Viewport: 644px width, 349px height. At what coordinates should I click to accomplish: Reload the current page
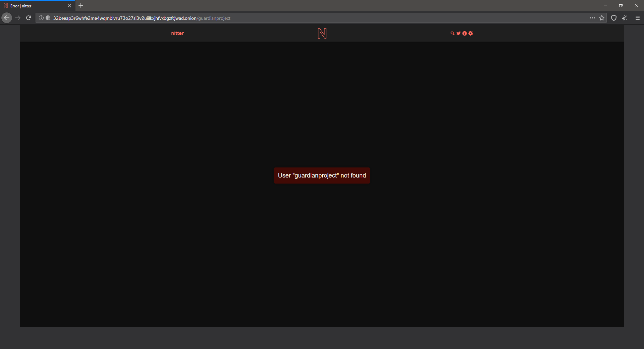pos(29,18)
